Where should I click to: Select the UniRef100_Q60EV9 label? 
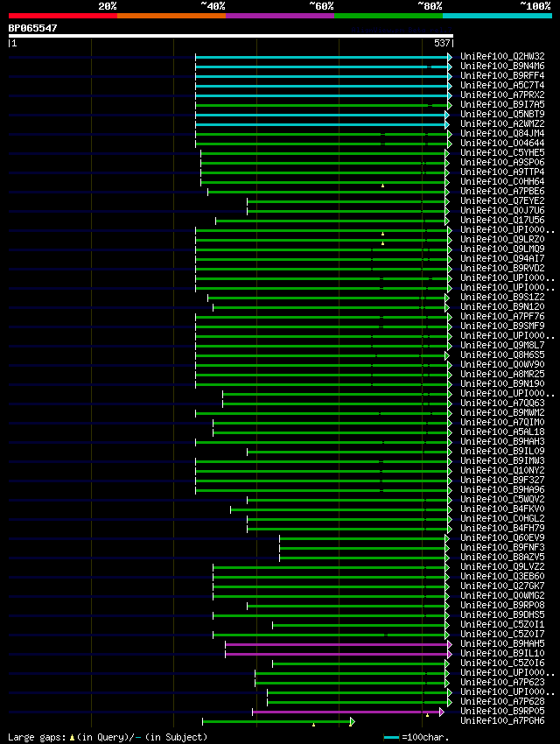[502, 537]
